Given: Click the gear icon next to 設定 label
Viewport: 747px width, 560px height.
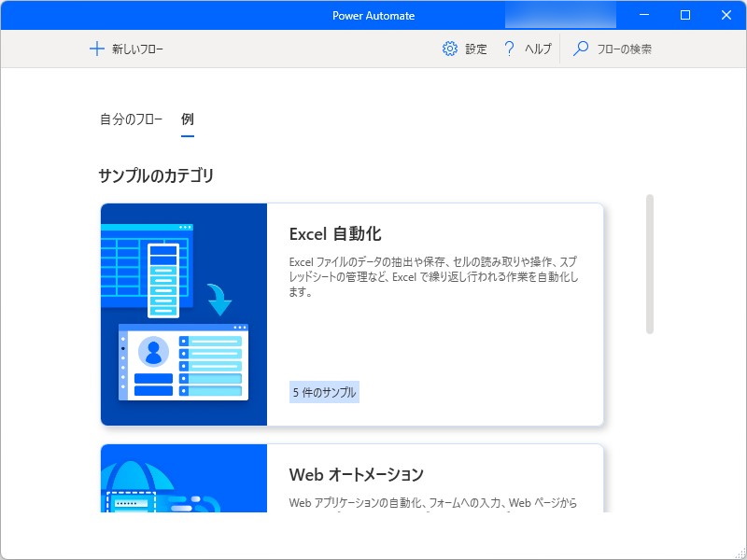Looking at the screenshot, I should [449, 49].
